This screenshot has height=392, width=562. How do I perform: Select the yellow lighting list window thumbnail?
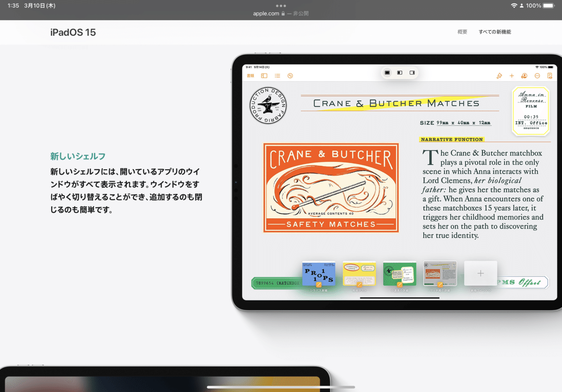tap(359, 274)
